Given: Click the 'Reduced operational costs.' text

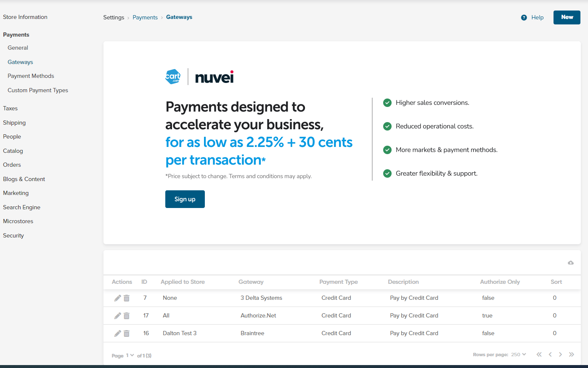Looking at the screenshot, I should (x=434, y=126).
